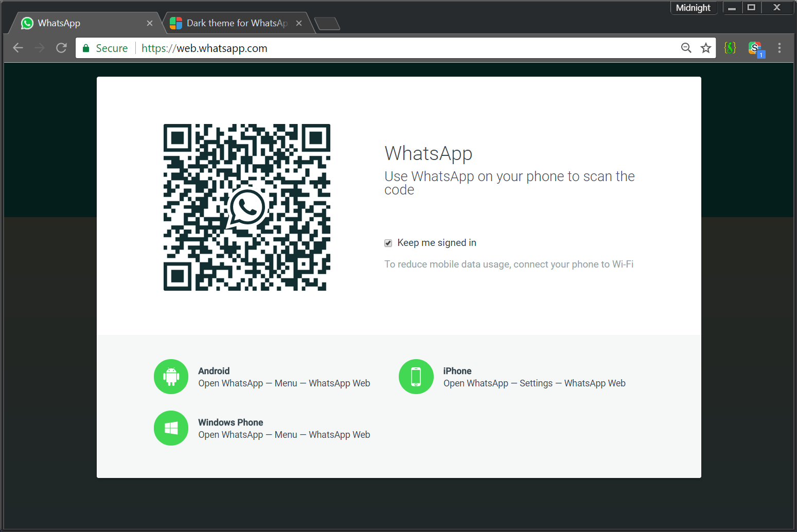Click the green iPhone device icon
Viewport: 797px width, 532px height.
[x=416, y=377]
